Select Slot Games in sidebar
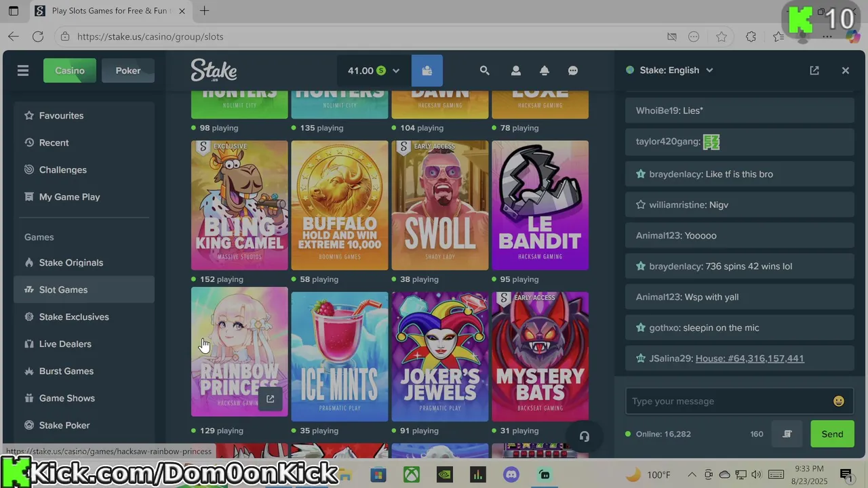 84,290
